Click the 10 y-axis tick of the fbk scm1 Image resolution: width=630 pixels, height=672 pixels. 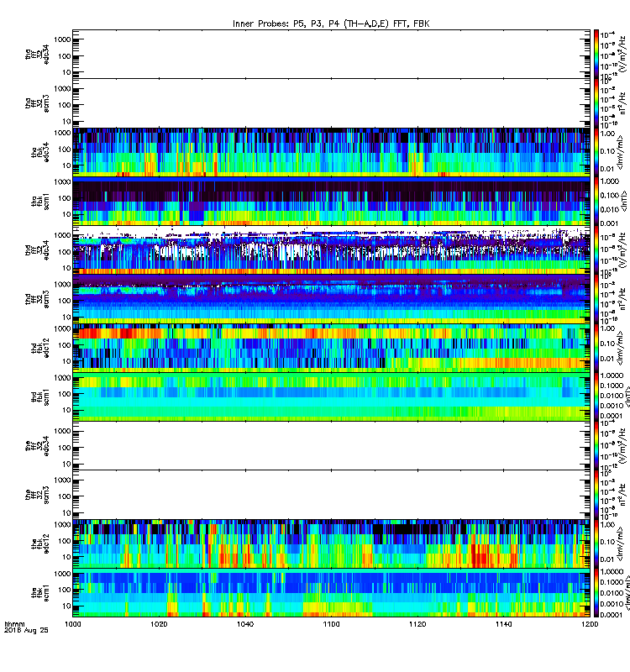[66, 606]
